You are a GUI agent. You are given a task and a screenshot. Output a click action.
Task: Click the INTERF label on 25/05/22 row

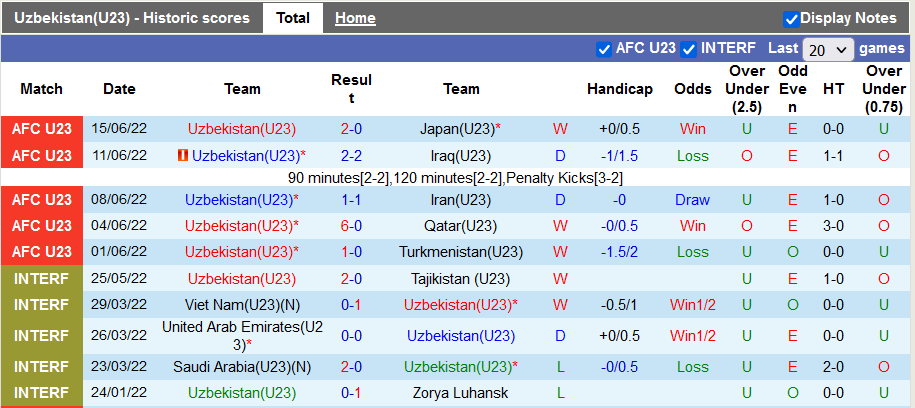42,279
